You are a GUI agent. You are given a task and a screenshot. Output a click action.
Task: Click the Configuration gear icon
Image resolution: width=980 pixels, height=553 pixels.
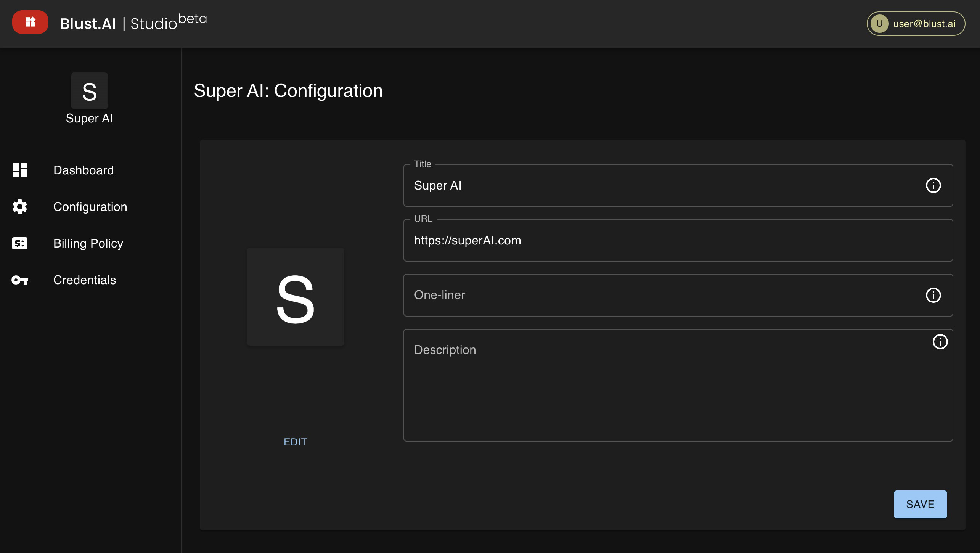click(x=19, y=206)
